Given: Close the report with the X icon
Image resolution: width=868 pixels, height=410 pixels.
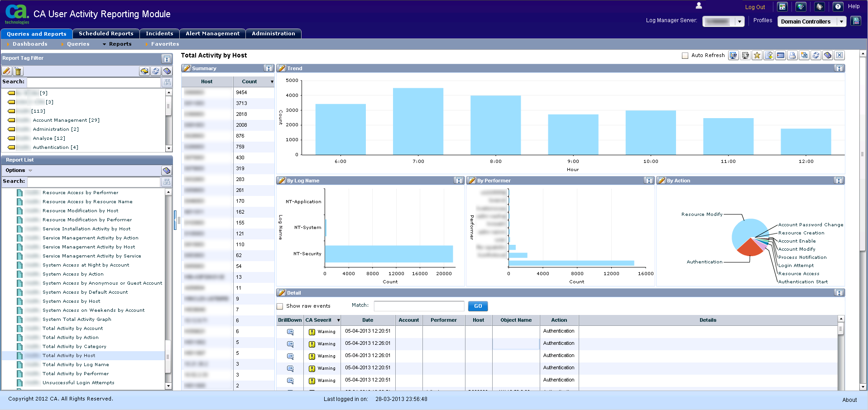Looking at the screenshot, I should coord(839,55).
